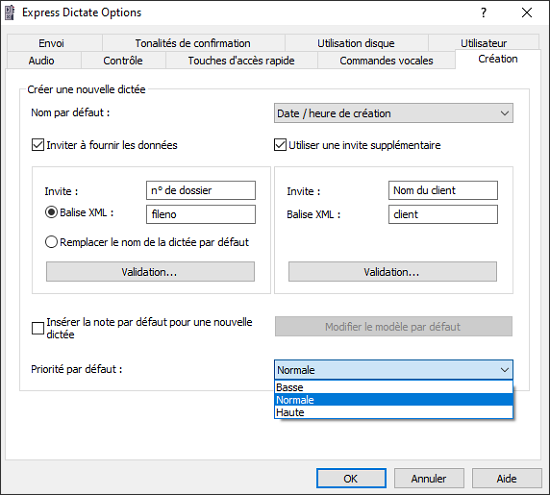Screen dimensions: 550x495
Task: Choose Basse from the priority list
Action: click(394, 387)
